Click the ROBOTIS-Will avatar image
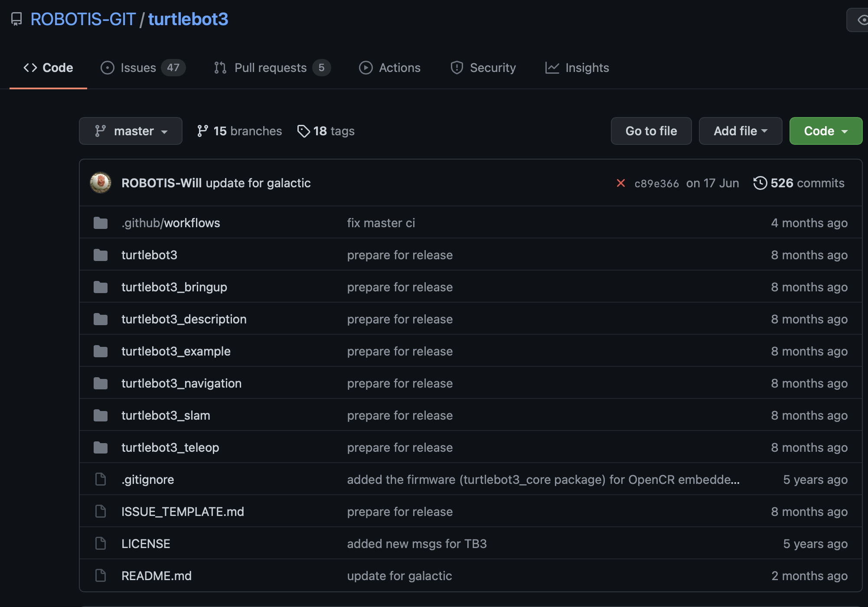This screenshot has width=868, height=607. (x=101, y=183)
